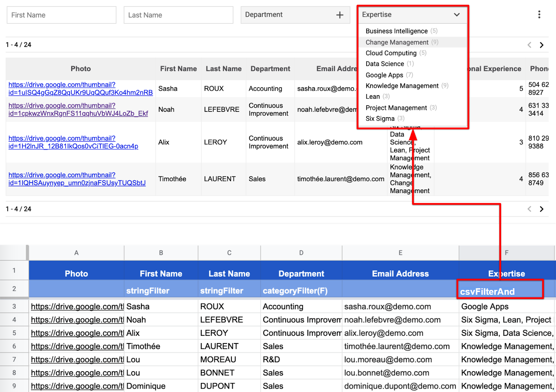Click stringFilter cell under Last Name
Screen dimensions: 556x392
229,290
